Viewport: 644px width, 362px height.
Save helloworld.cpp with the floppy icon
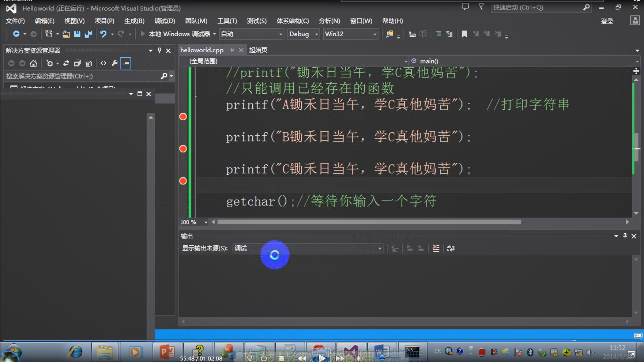[x=77, y=34]
